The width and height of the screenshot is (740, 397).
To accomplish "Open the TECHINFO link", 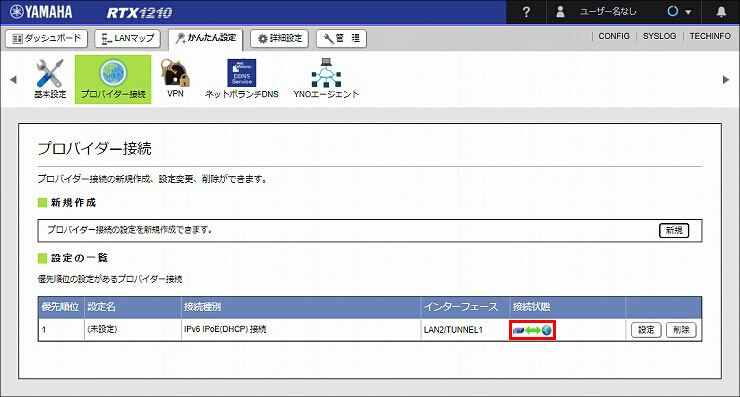I will tap(710, 36).
